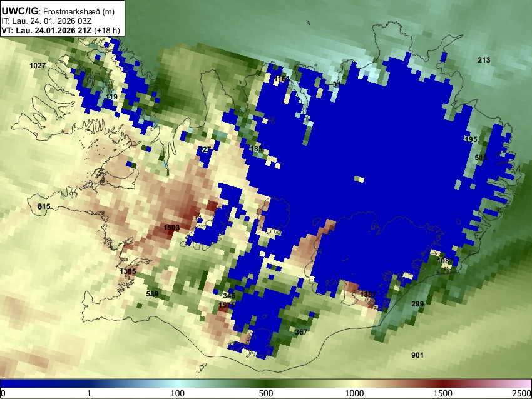Click the map value 1027
Screen dimensions: 532x399
[38, 66]
